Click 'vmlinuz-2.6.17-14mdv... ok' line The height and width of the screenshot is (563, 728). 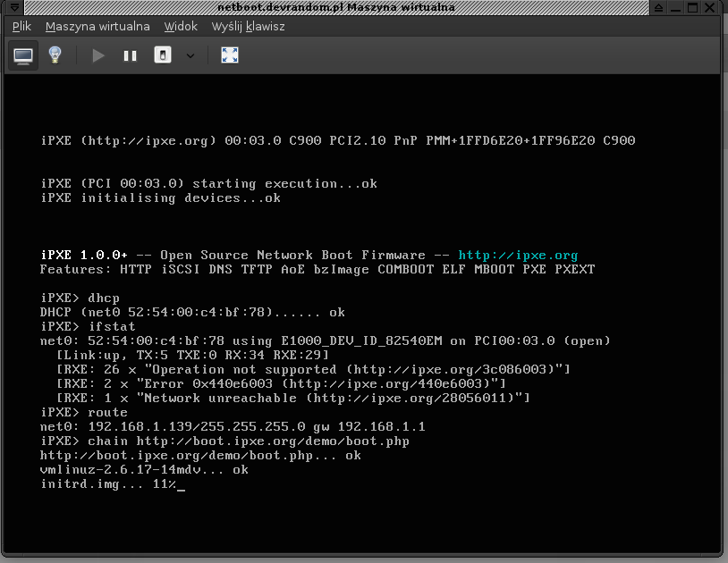[144, 469]
